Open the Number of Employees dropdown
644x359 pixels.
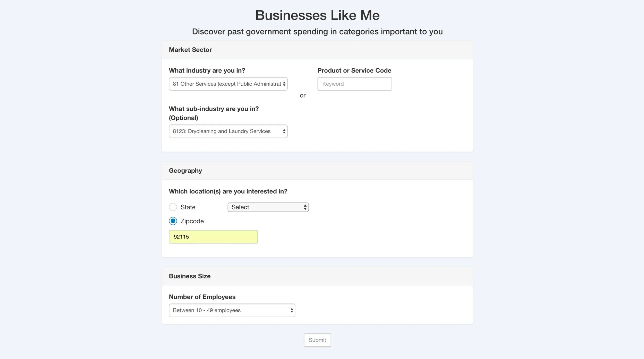coord(232,310)
